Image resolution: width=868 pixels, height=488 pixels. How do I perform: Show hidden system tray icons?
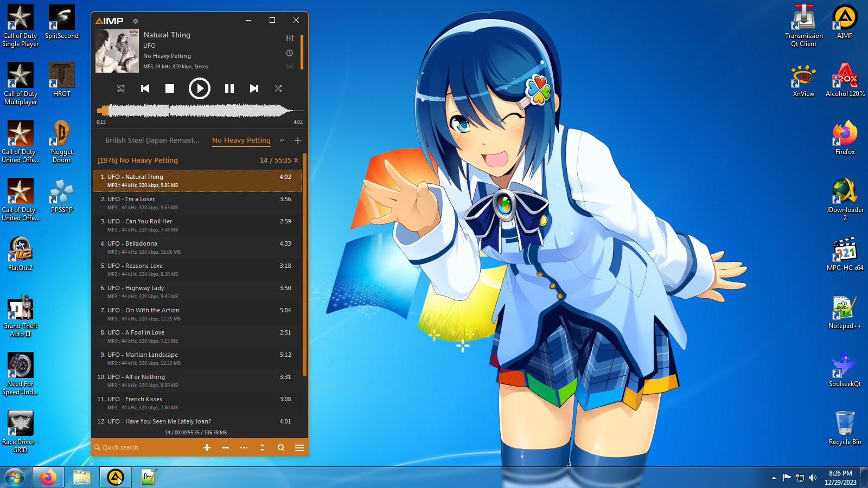[774, 478]
